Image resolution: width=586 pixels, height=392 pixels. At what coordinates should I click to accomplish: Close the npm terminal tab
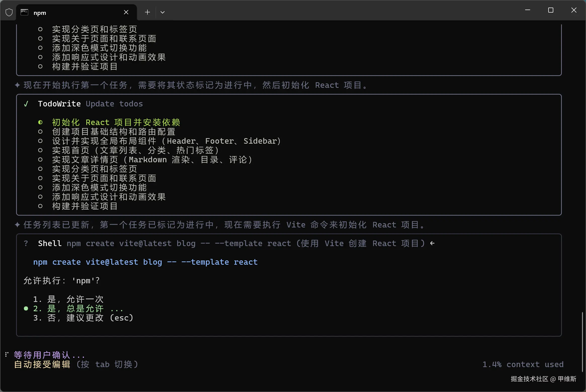point(126,12)
